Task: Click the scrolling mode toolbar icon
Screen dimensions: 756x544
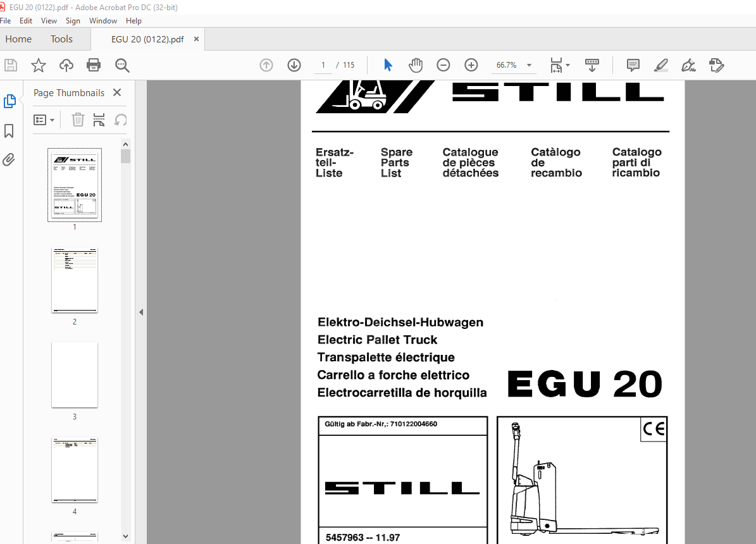Action: [x=592, y=65]
